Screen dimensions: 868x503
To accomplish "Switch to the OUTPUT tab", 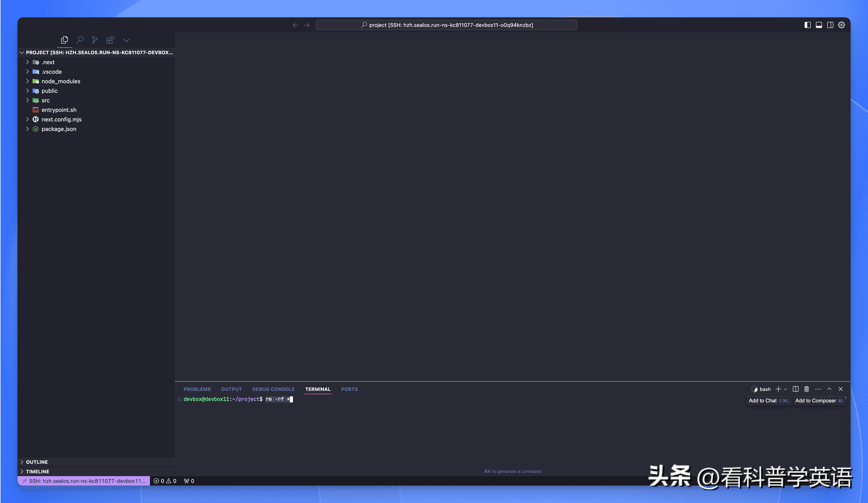I will (x=232, y=389).
